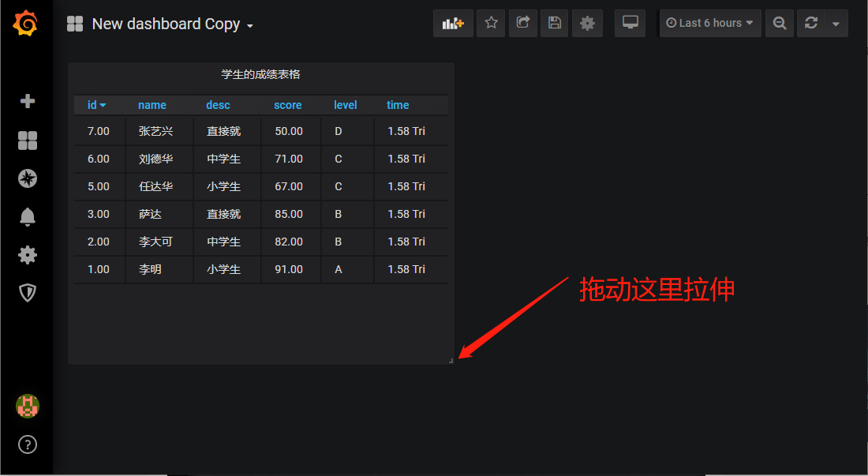The width and height of the screenshot is (868, 476).
Task: Click desc cell in 李明 row
Action: pos(227,269)
